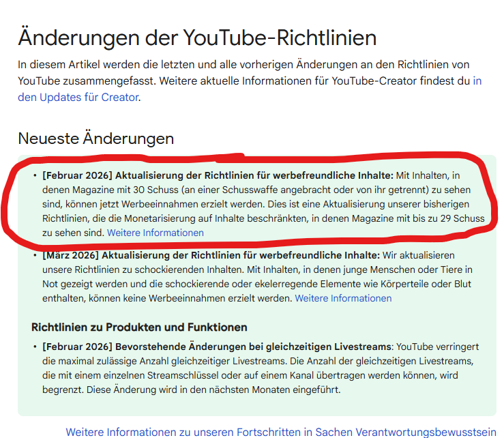The width and height of the screenshot is (504, 438).
Task: Click the line 'denen Magazine mit 30 Schuss'
Action: pos(256,190)
